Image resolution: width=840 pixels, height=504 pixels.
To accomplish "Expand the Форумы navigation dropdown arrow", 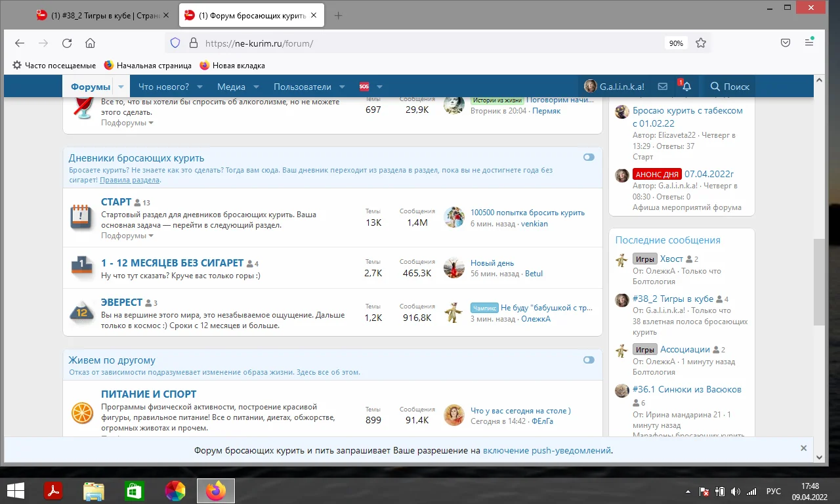I will [x=121, y=87].
